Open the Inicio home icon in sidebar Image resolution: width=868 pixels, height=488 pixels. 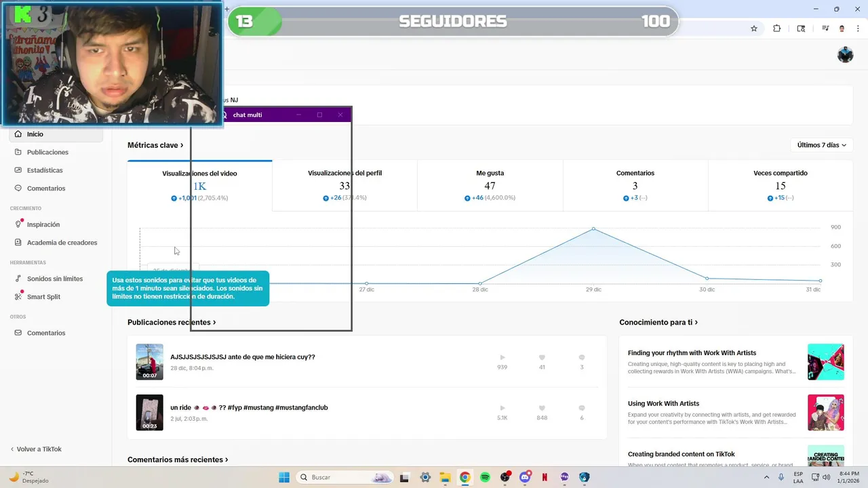click(18, 134)
